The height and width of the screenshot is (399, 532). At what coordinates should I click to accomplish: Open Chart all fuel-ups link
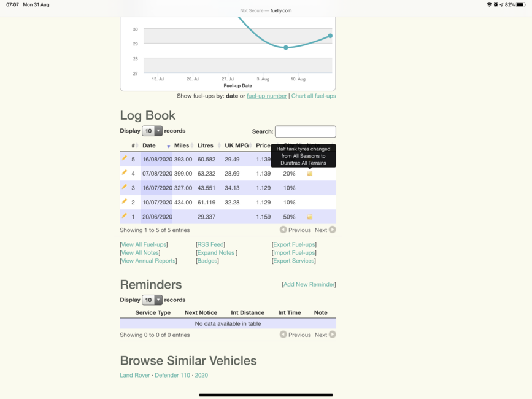(x=314, y=96)
